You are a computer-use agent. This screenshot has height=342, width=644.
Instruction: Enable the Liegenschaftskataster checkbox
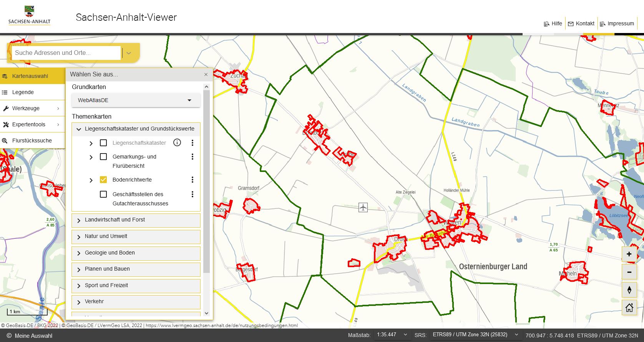point(103,143)
